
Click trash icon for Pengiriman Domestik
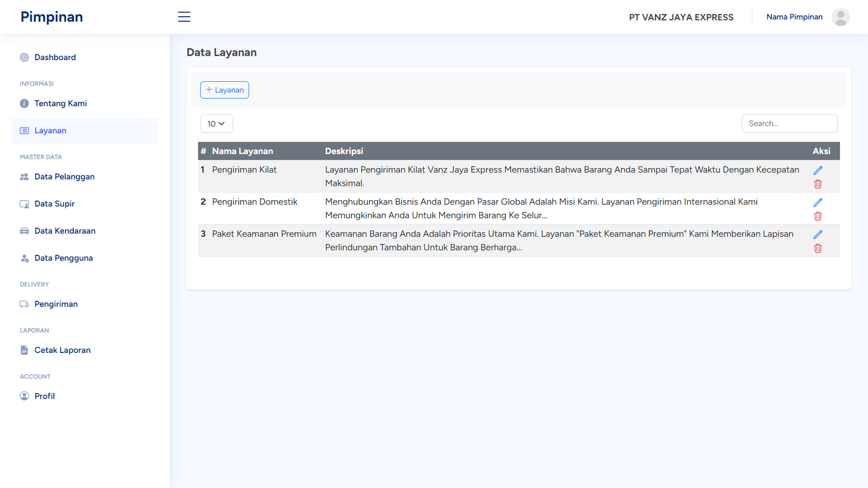pos(818,216)
